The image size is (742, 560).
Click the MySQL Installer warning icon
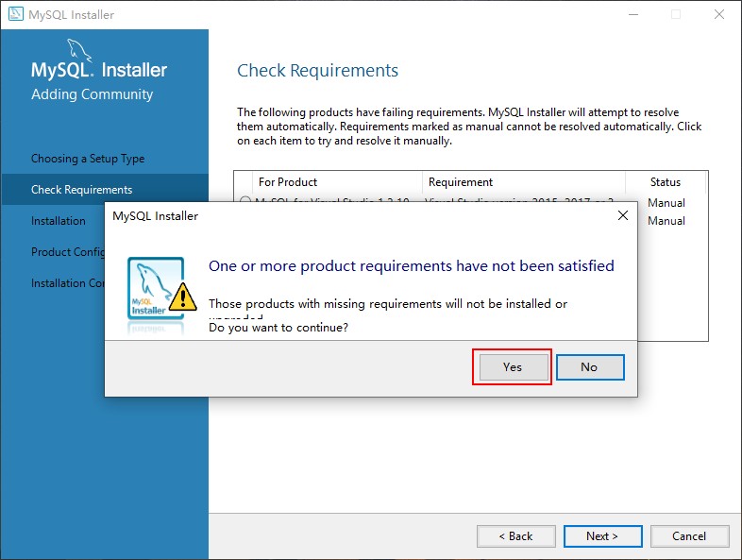point(161,296)
